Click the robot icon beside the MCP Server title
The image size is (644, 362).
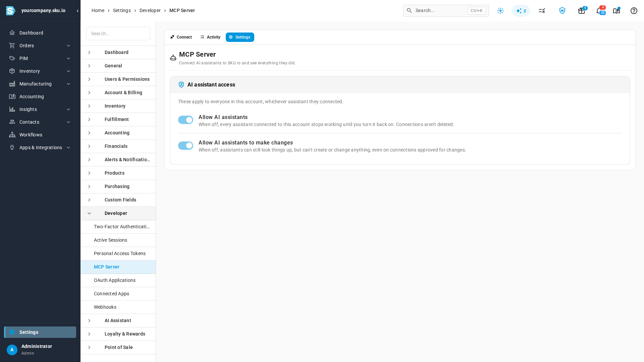(x=173, y=58)
